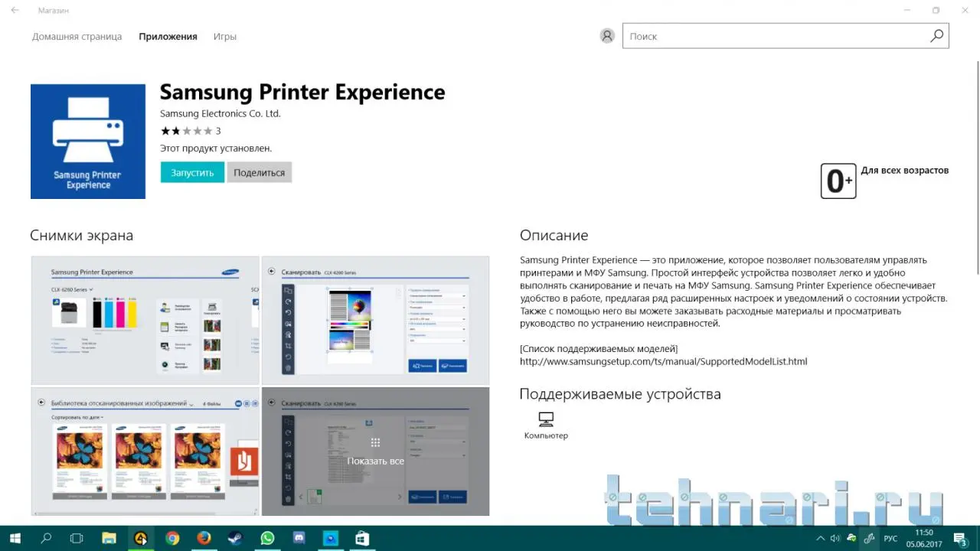Screen dimensions: 980x551
Task: Open File Explorer from the taskbar
Action: (109, 538)
